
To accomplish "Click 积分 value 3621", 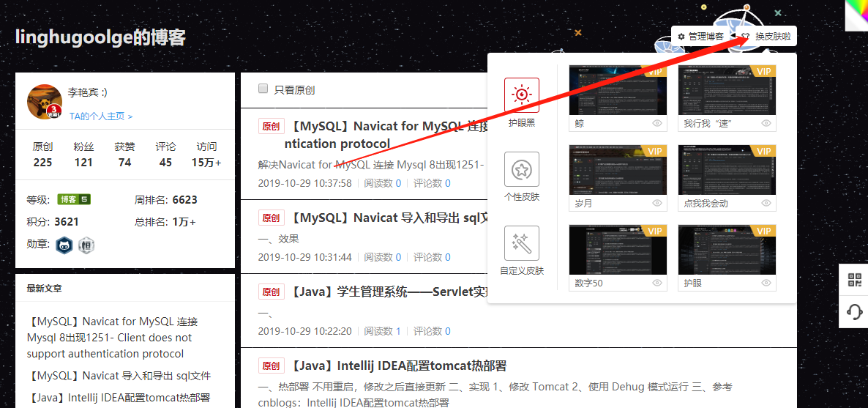I will click(x=67, y=222).
